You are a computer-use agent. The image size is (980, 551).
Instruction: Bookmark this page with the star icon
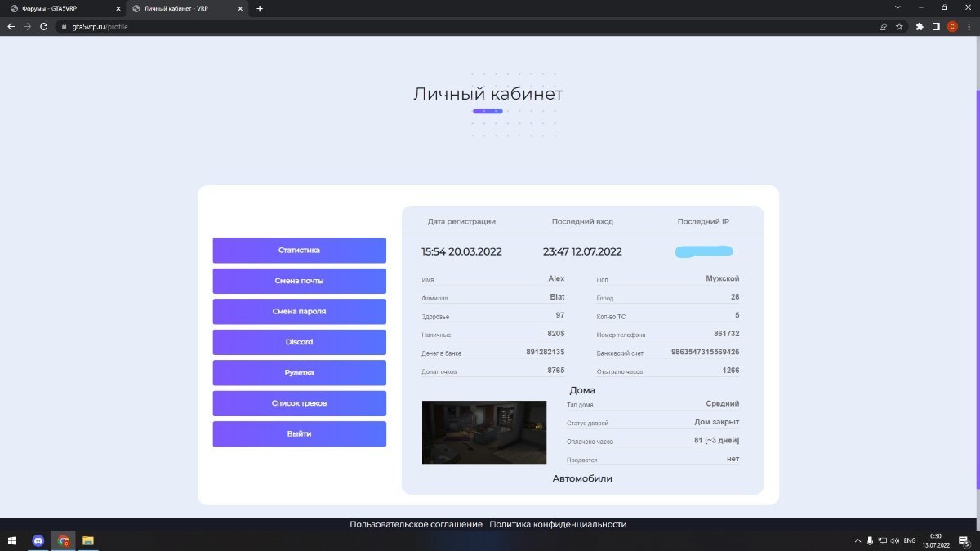[x=899, y=26]
